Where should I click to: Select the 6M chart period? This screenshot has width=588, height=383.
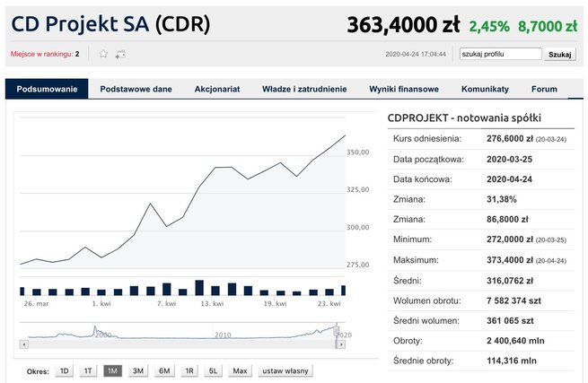pos(164,370)
